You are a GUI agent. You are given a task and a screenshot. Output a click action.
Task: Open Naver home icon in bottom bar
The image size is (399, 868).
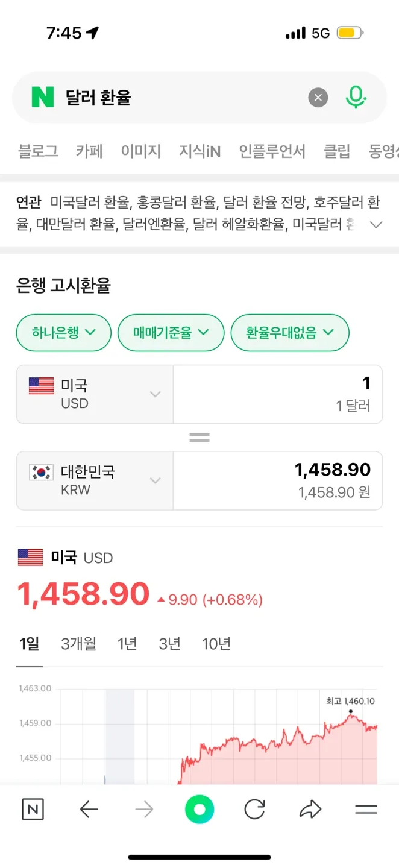[33, 810]
